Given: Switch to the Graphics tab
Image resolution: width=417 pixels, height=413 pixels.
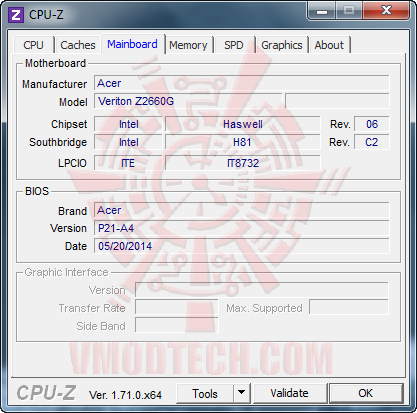Looking at the screenshot, I should tap(282, 45).
